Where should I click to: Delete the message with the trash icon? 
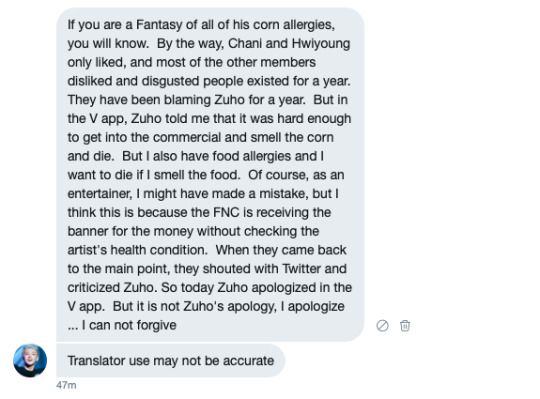(405, 325)
